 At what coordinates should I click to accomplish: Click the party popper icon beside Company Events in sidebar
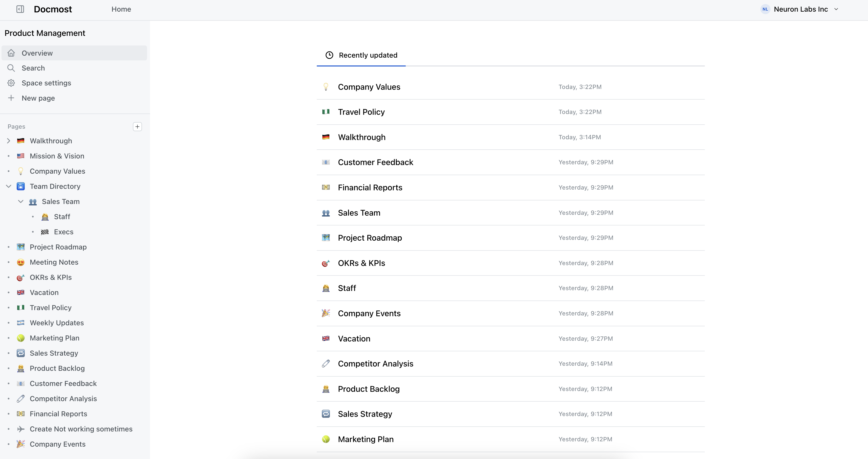coord(20,444)
